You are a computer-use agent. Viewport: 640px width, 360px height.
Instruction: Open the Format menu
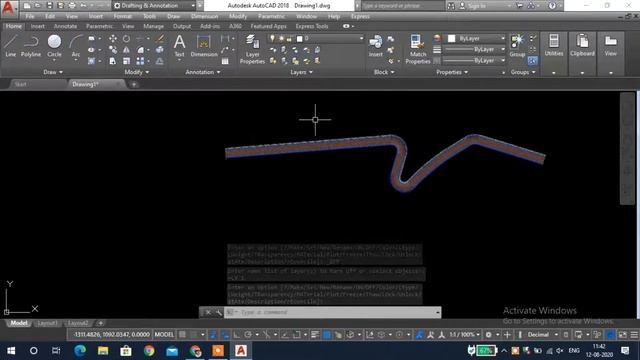(122, 17)
